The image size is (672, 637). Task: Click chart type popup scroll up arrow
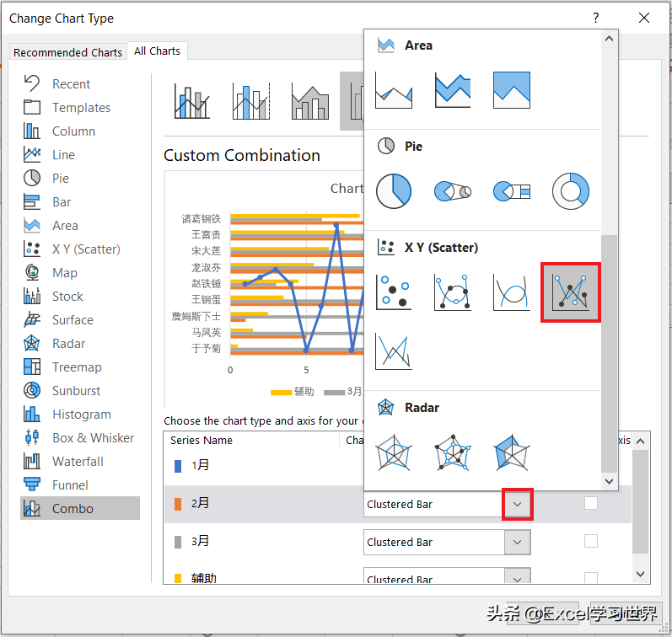tap(609, 39)
